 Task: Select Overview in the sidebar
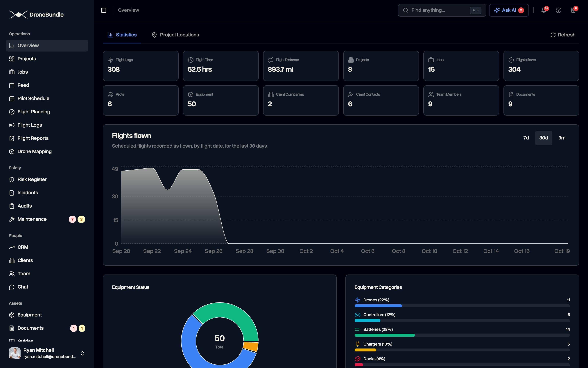(x=47, y=45)
